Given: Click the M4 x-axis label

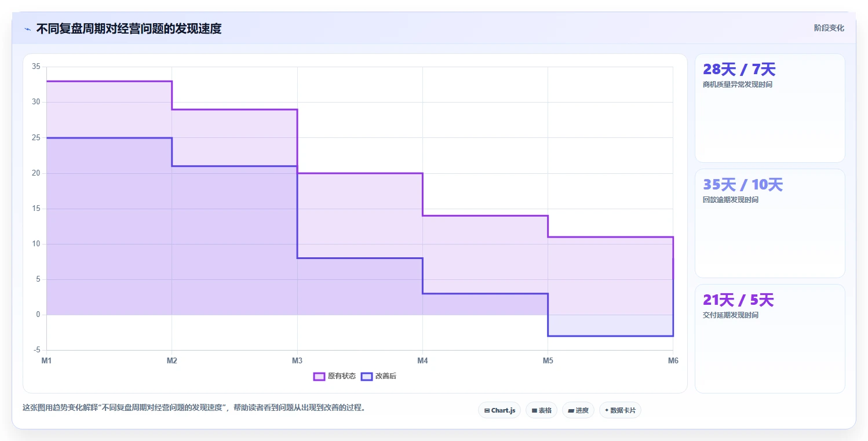Looking at the screenshot, I should [x=422, y=361].
